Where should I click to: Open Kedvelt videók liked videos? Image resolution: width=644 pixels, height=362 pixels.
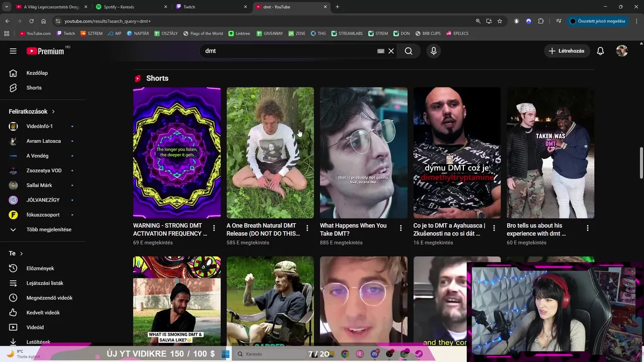pos(42,313)
